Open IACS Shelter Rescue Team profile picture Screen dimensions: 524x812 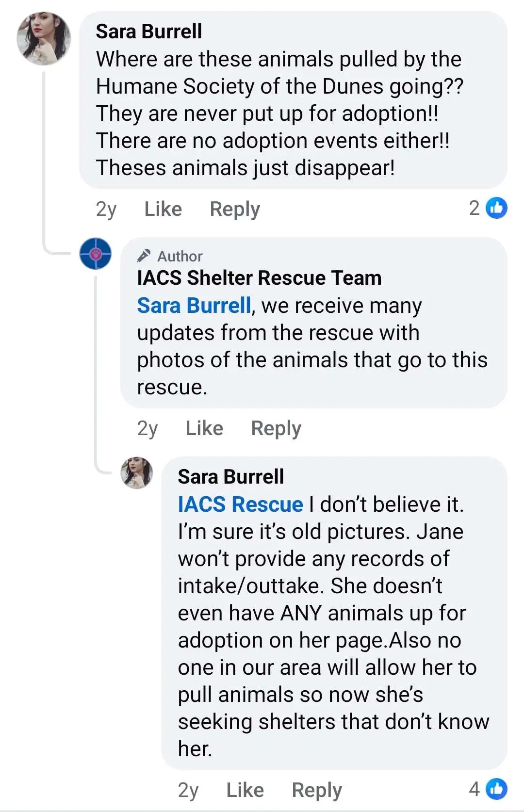(x=96, y=253)
